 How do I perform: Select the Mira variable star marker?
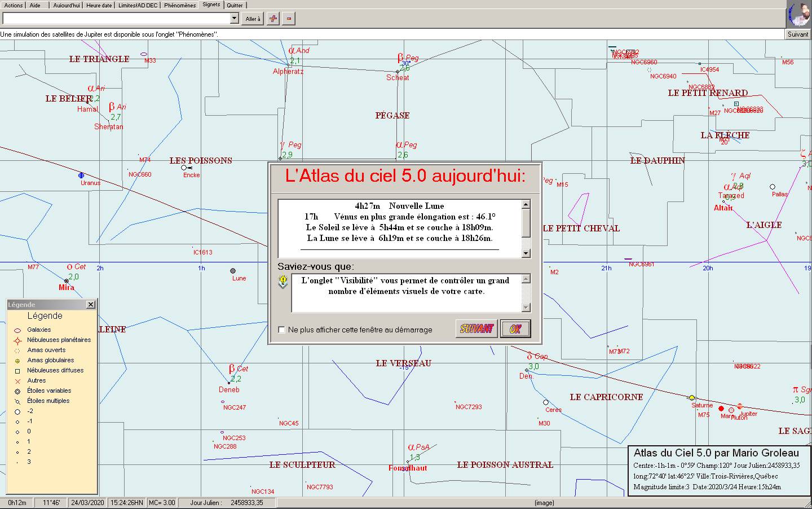(x=67, y=280)
